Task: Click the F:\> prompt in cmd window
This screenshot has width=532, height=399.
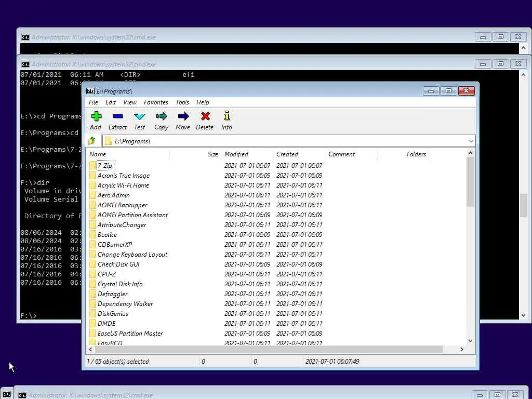Action: point(29,315)
